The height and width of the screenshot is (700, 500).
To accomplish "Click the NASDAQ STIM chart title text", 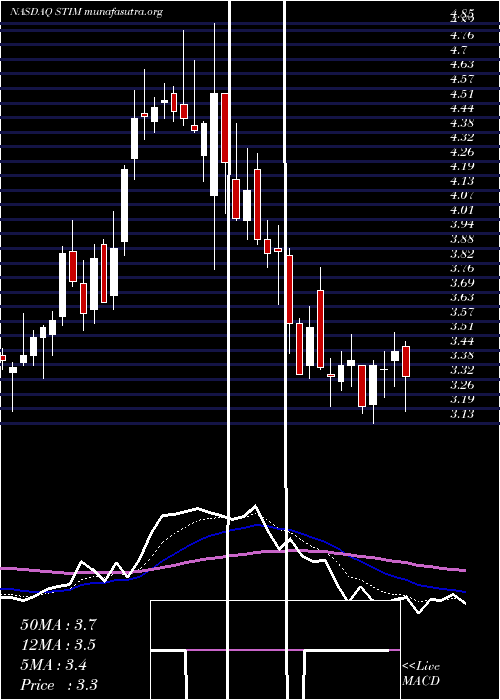I will (85, 12).
